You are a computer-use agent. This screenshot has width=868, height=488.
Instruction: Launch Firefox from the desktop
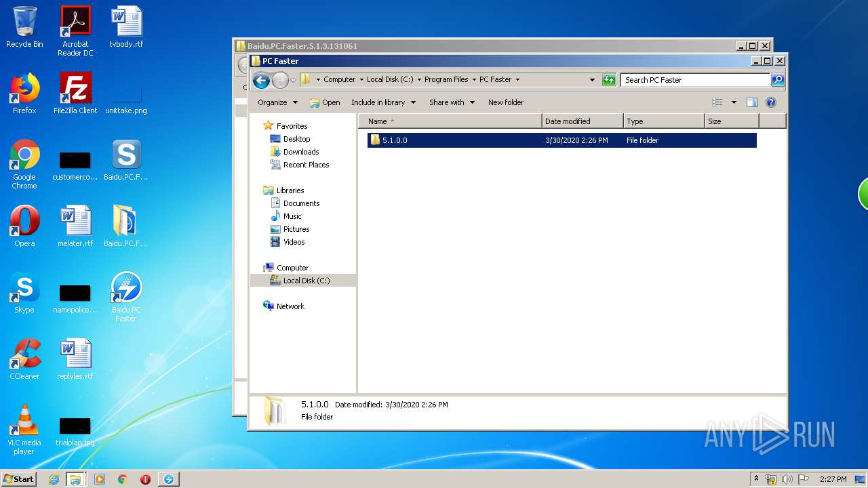pyautogui.click(x=24, y=94)
